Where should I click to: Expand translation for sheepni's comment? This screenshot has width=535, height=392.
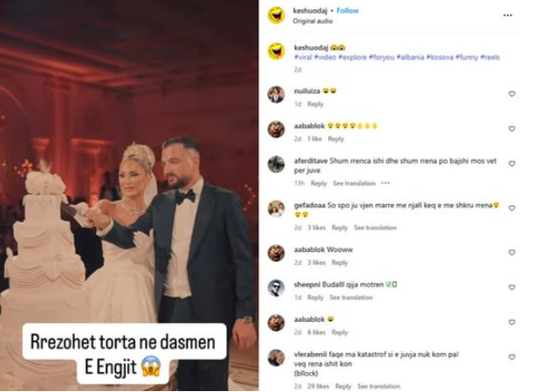point(351,297)
